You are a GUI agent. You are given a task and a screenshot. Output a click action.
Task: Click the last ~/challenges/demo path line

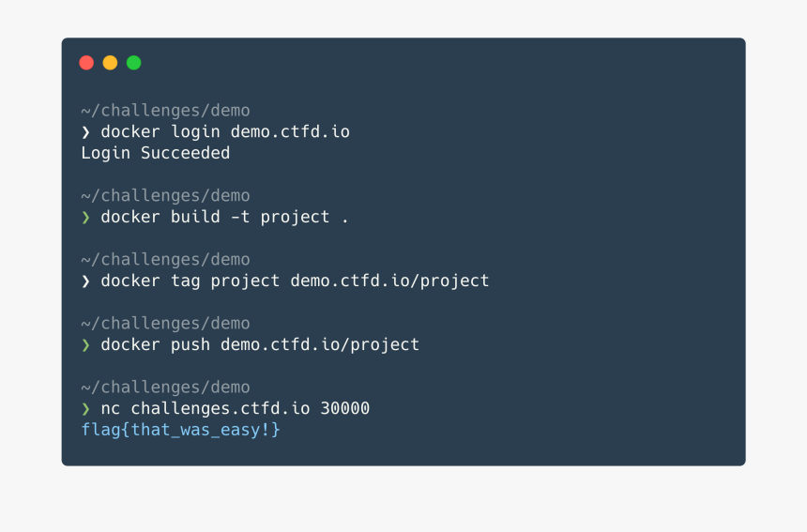click(x=165, y=388)
